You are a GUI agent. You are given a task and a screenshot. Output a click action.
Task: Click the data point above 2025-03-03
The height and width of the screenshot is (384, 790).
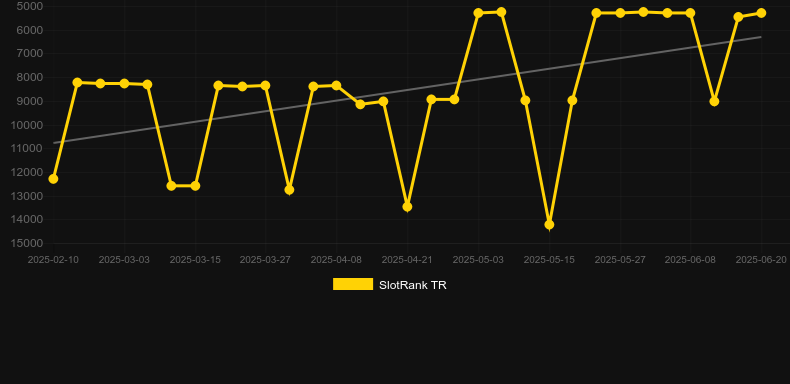pyautogui.click(x=124, y=83)
